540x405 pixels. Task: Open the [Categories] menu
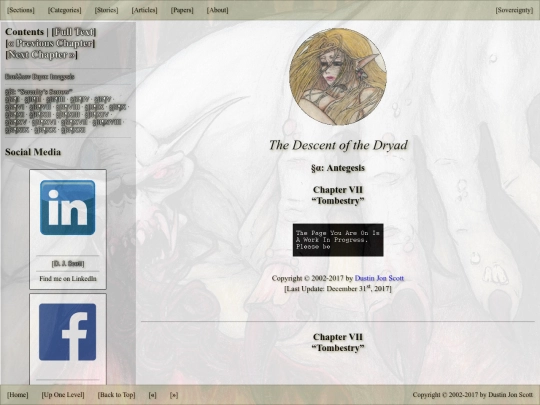pyautogui.click(x=65, y=10)
